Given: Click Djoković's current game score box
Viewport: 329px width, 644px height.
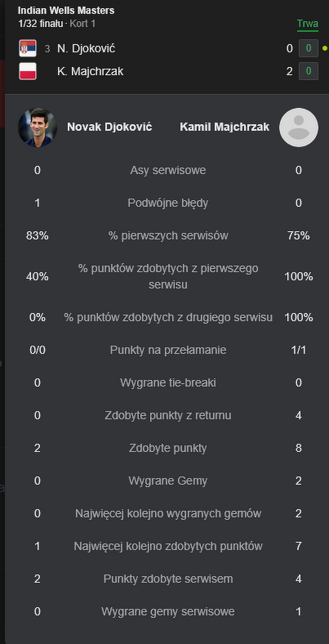Looking at the screenshot, I should pos(308,48).
